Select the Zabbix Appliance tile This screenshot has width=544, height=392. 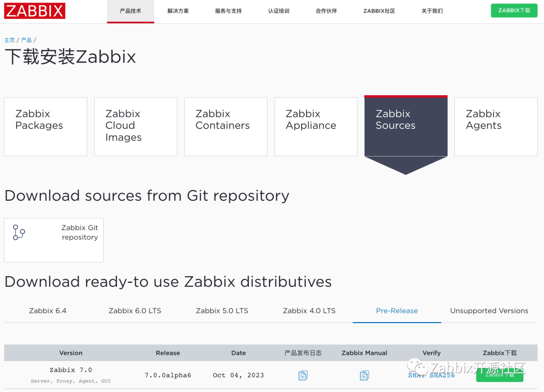tap(315, 126)
